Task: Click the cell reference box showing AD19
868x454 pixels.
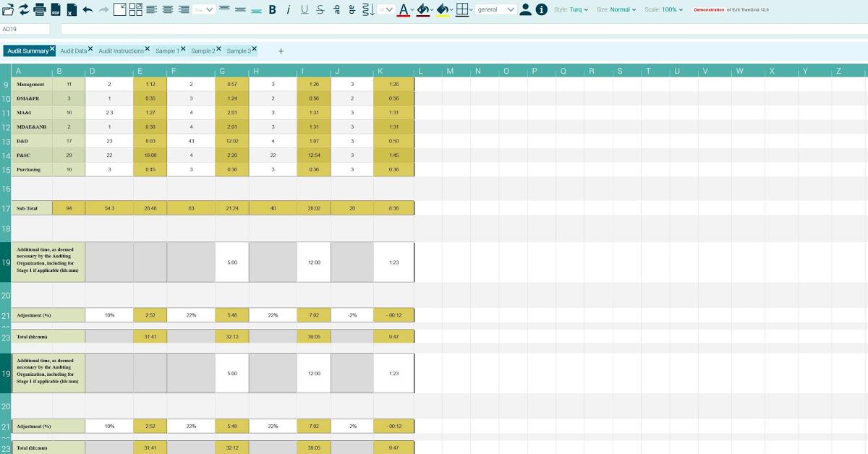Action: pyautogui.click(x=25, y=29)
